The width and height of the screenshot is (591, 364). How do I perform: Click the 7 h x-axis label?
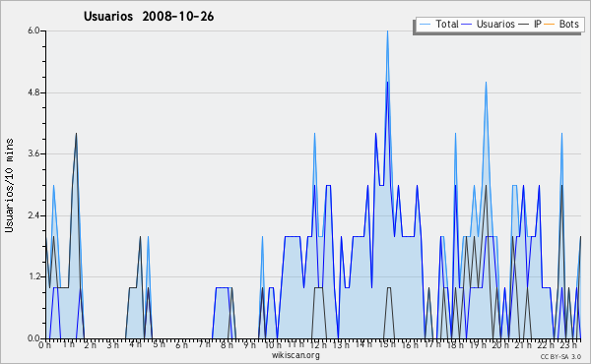point(205,344)
